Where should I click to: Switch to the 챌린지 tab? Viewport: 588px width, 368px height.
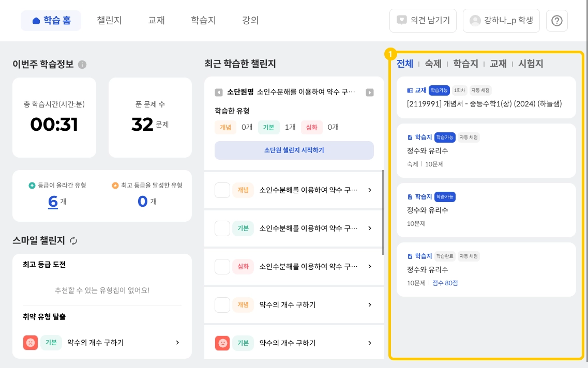tap(109, 21)
